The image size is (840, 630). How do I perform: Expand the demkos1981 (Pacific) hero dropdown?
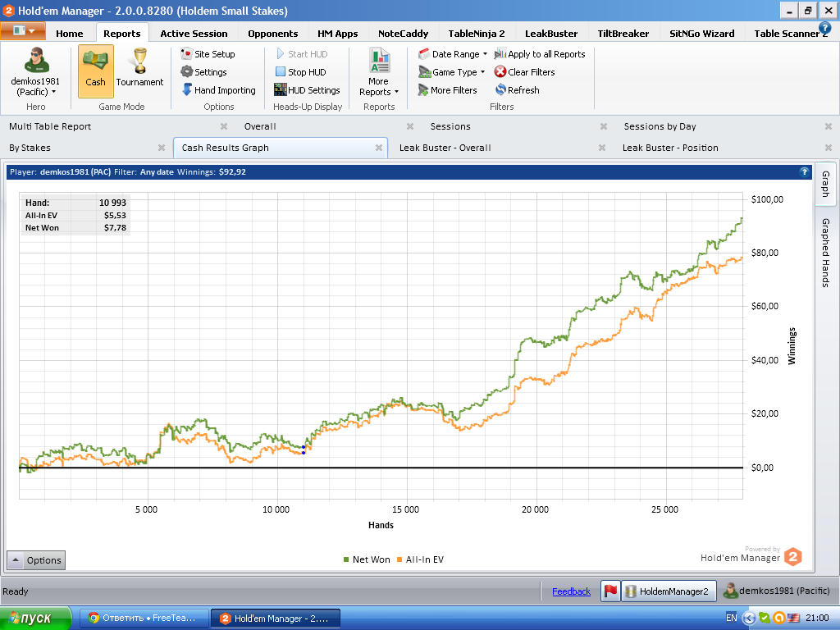35,86
